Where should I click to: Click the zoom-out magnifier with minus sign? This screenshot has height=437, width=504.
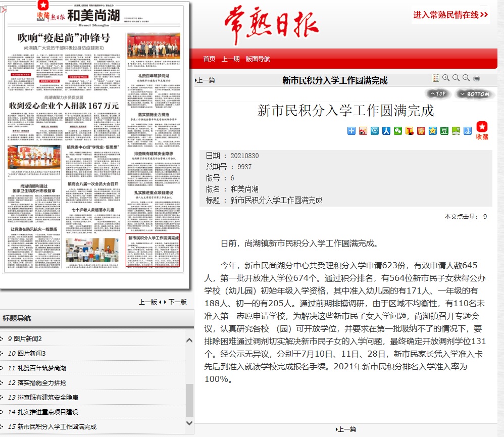466,78
